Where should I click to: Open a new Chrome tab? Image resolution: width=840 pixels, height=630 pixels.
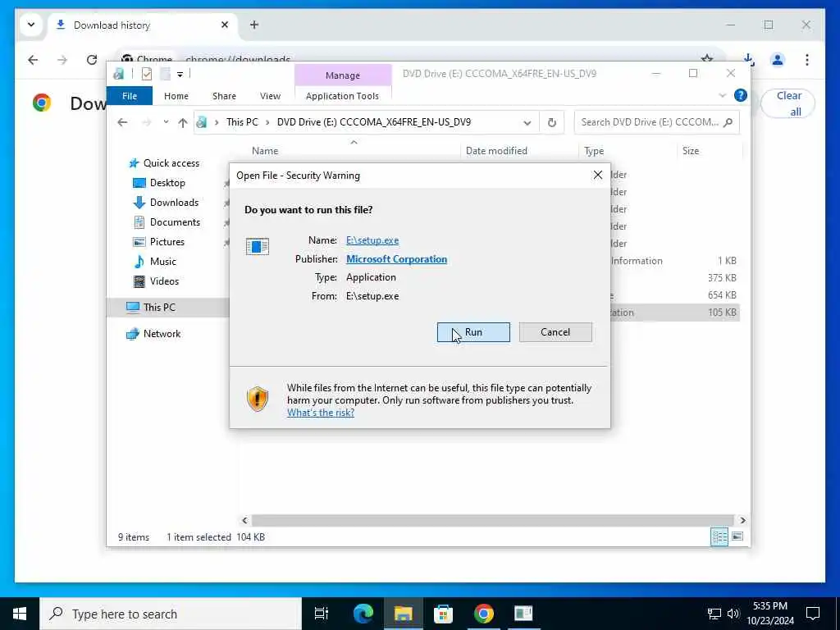[x=254, y=25]
